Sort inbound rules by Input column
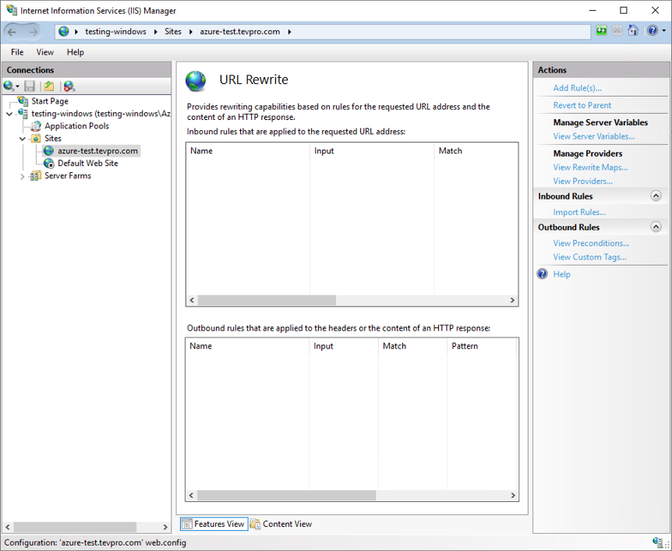The image size is (672, 551). pos(372,151)
